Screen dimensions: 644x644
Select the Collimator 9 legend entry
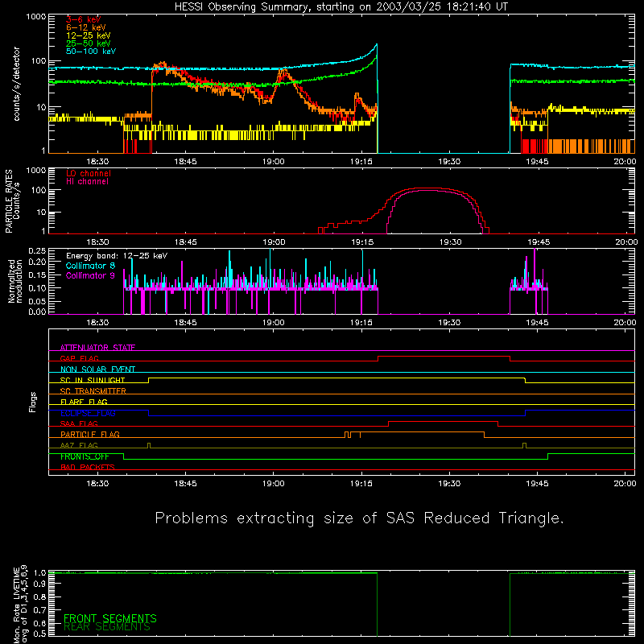[x=90, y=275]
